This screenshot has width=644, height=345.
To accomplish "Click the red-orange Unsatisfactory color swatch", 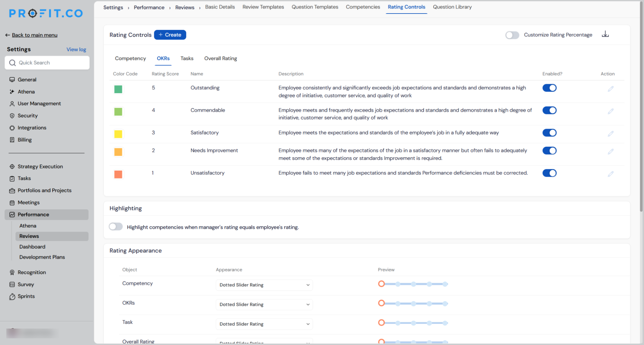I will point(118,174).
